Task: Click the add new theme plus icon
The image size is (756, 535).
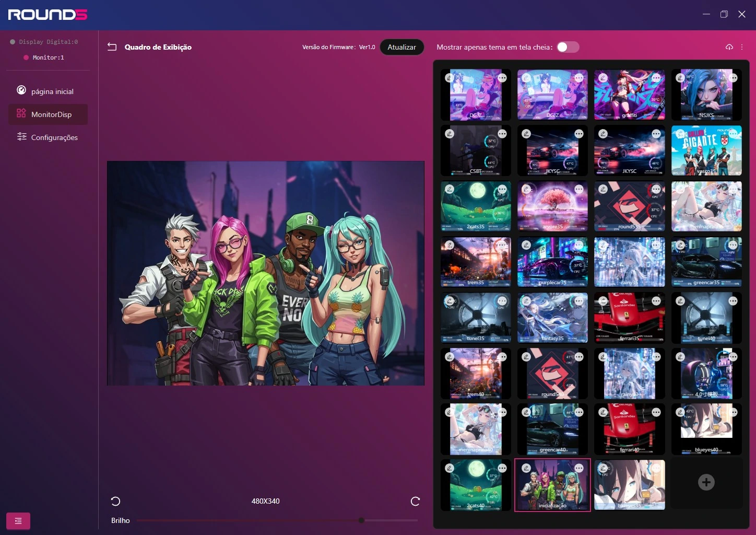Action: tap(706, 482)
